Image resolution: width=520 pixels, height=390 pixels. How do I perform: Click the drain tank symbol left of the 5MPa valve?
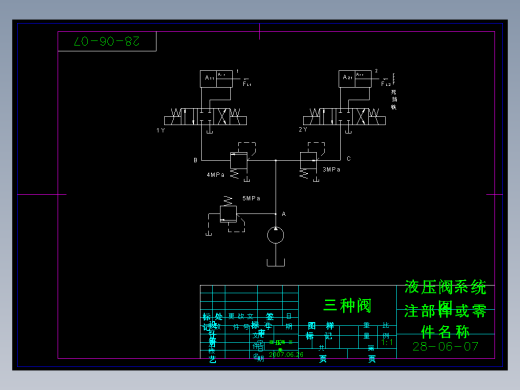point(208,234)
